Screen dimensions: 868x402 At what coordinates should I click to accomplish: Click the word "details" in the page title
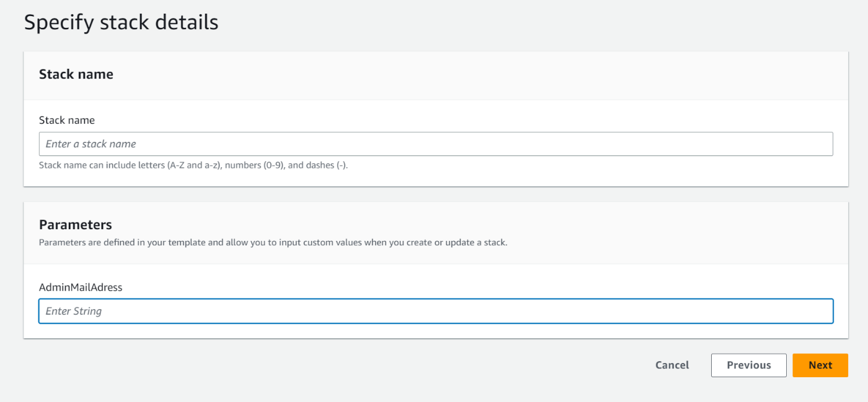click(185, 22)
